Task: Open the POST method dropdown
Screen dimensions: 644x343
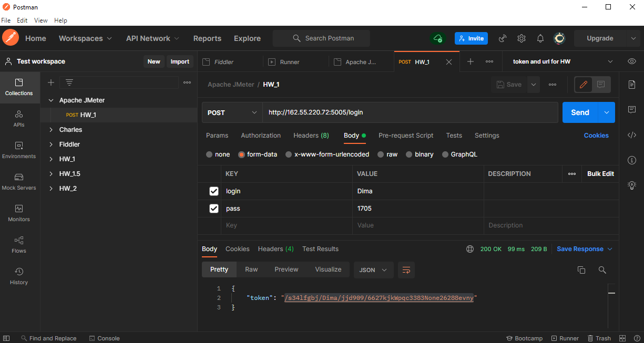Action: point(231,112)
